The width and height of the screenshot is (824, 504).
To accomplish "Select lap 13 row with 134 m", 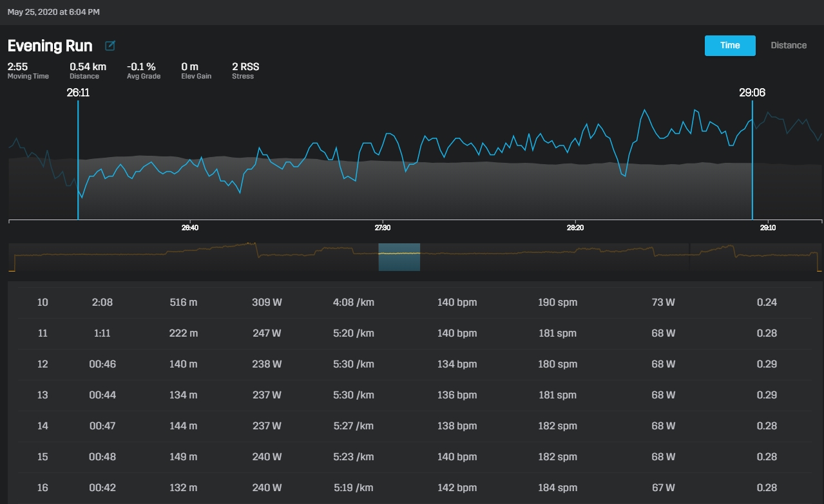I will point(412,395).
